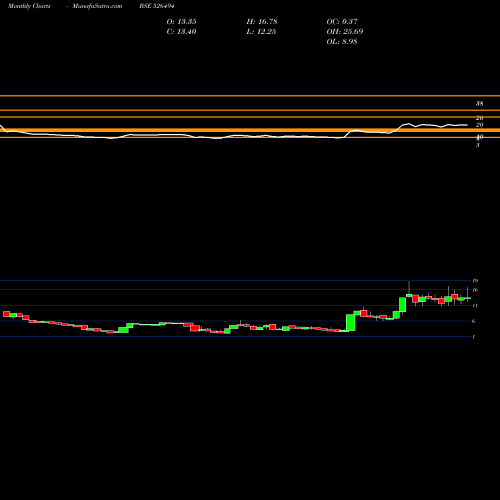Image resolution: width=500 pixels, height=500 pixels.
Task: Click the price axis label 11
Action: [475, 305]
